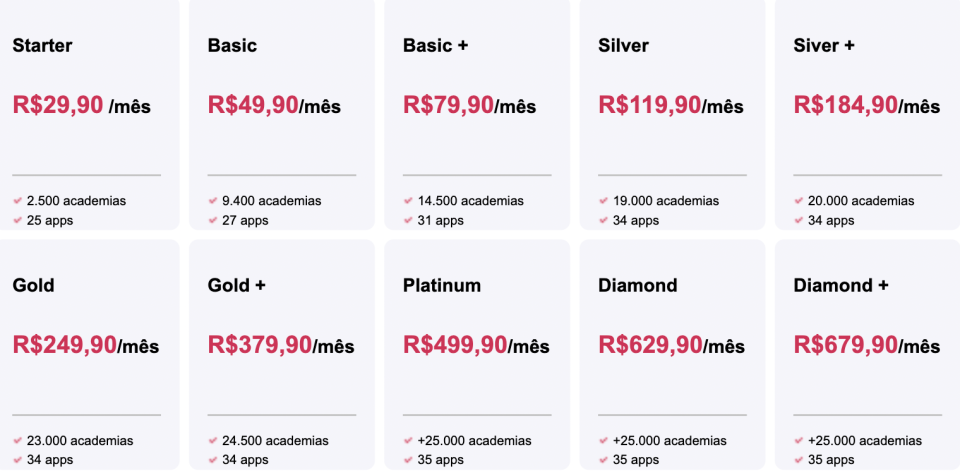Select the Starter plan title

click(42, 46)
